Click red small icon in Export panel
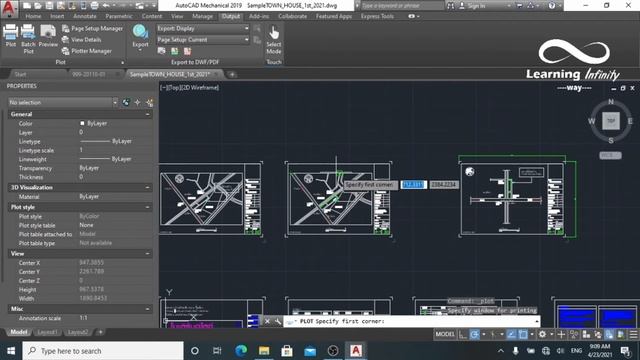The width and height of the screenshot is (640, 360). pos(187,51)
